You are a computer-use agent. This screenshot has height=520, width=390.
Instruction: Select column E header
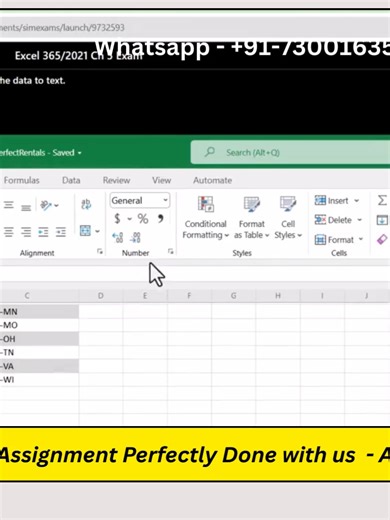click(145, 296)
